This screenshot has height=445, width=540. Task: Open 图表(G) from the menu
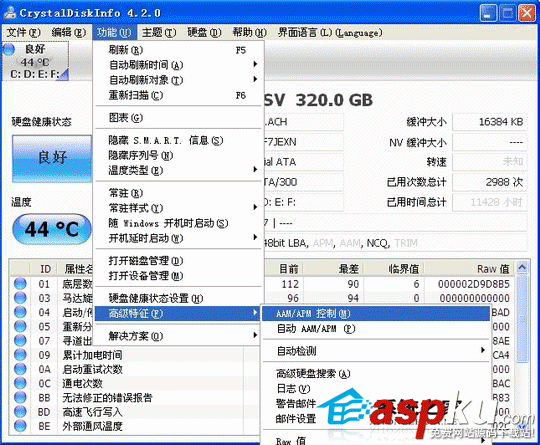178,118
